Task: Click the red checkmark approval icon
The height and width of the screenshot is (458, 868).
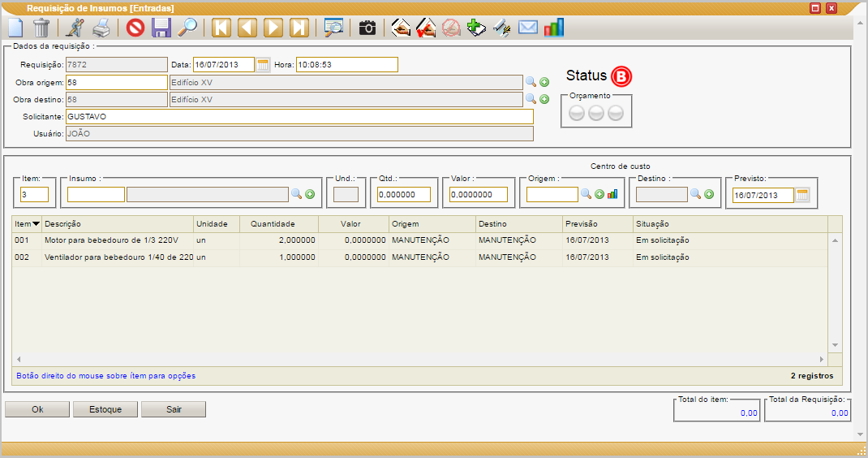Action: pyautogui.click(x=426, y=27)
